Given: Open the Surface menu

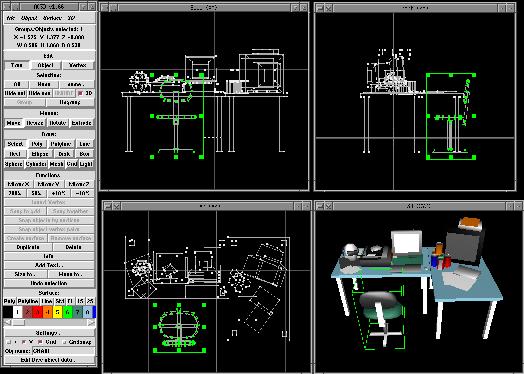Looking at the screenshot, I should click(52, 18).
